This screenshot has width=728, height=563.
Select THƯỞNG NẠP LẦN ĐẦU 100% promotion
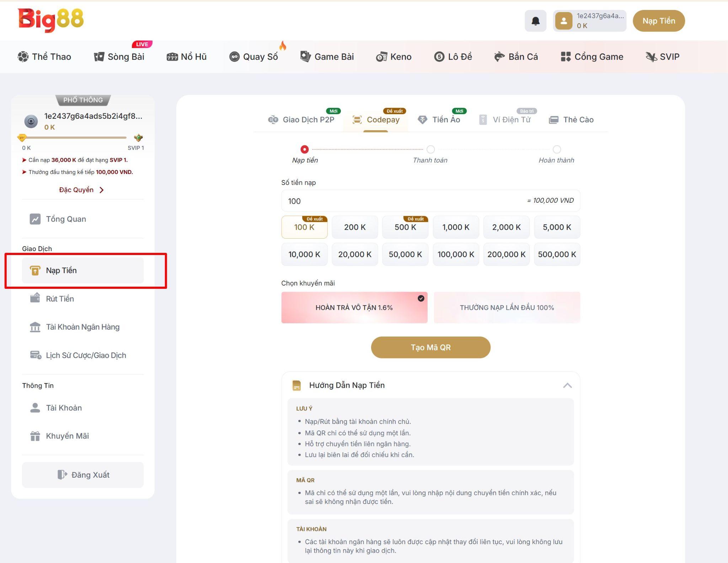[x=507, y=308]
